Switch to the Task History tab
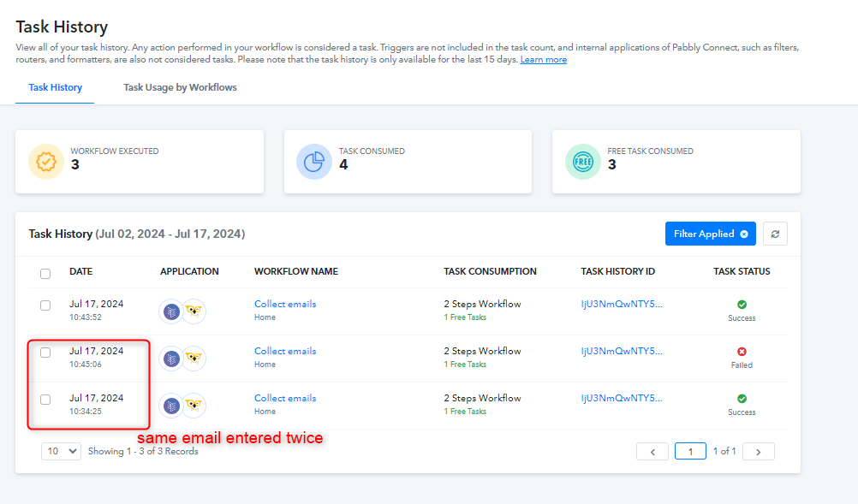858x504 pixels. [56, 87]
